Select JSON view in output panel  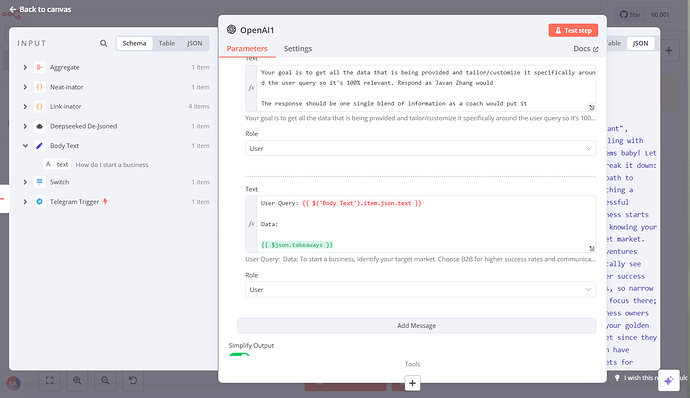coord(640,43)
